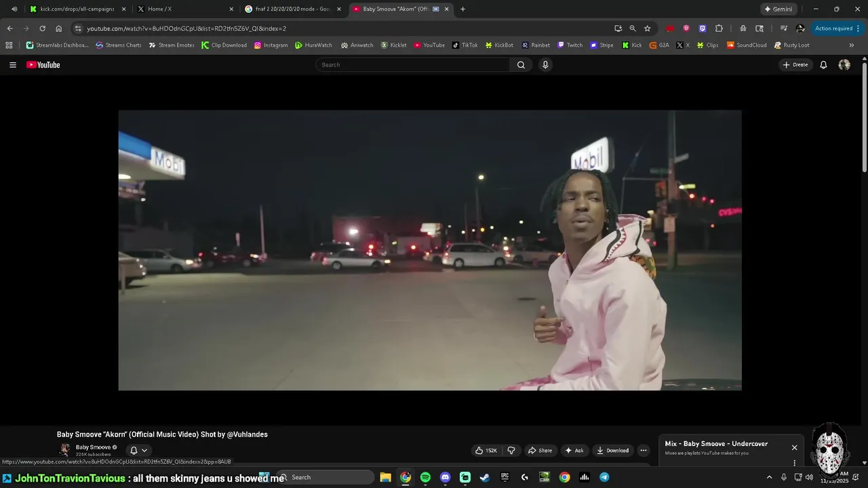Dislike the video with thumbs down
The width and height of the screenshot is (868, 488).
pos(511,451)
